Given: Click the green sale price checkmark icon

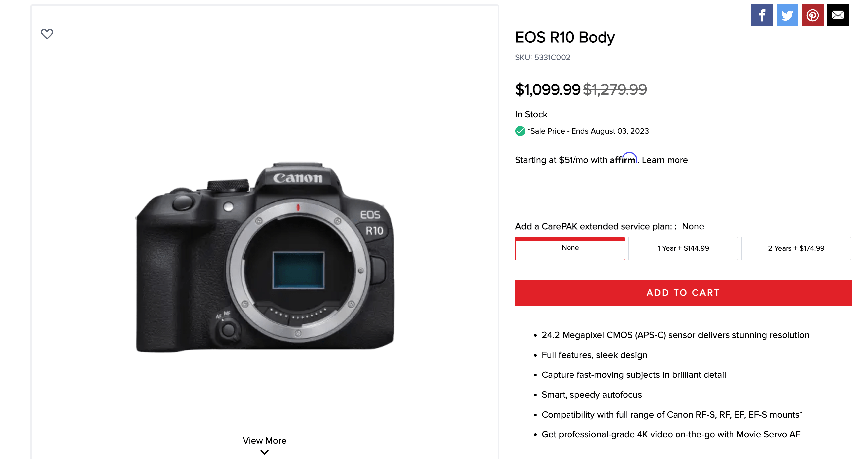Looking at the screenshot, I should [x=520, y=131].
